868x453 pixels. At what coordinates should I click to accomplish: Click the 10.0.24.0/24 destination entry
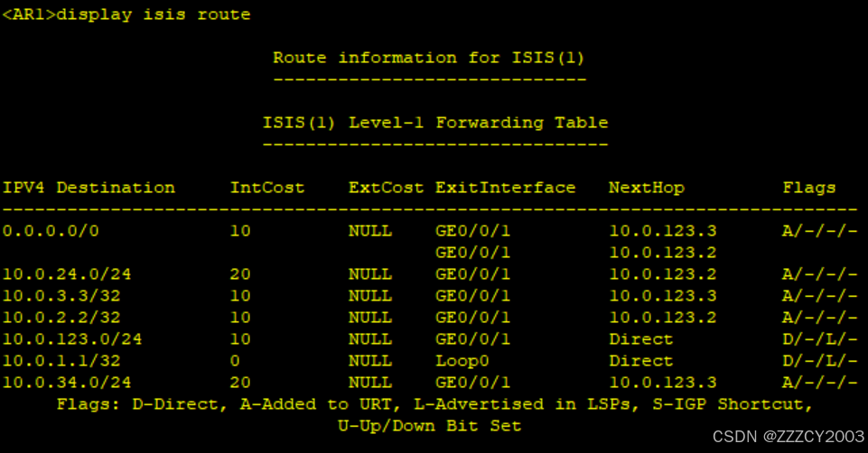tap(67, 274)
